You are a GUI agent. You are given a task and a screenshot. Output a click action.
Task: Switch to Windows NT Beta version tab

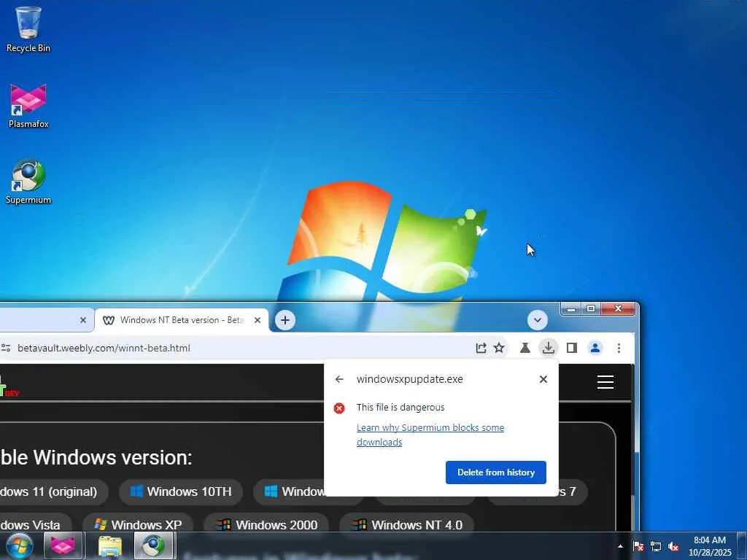tap(182, 320)
